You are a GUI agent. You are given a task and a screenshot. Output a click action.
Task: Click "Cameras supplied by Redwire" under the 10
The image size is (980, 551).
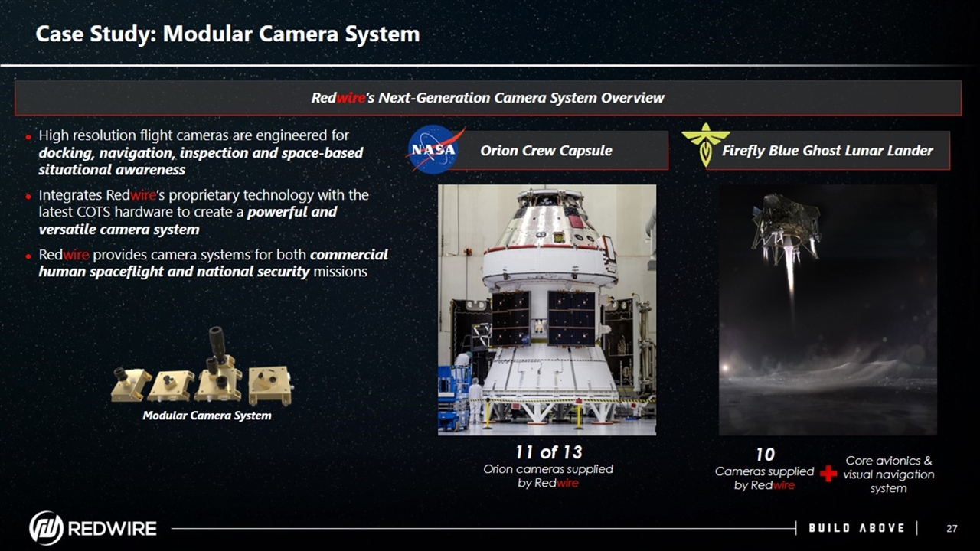(763, 478)
